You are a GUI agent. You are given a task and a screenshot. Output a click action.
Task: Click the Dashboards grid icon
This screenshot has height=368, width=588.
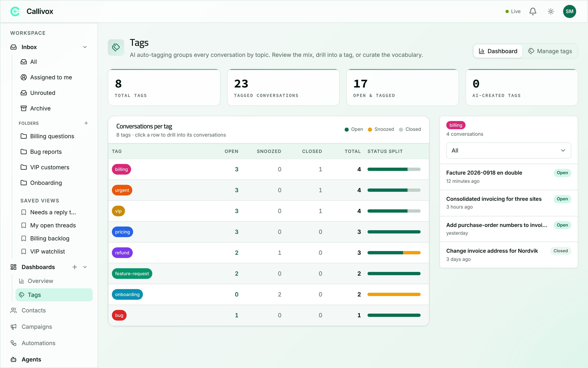click(14, 267)
